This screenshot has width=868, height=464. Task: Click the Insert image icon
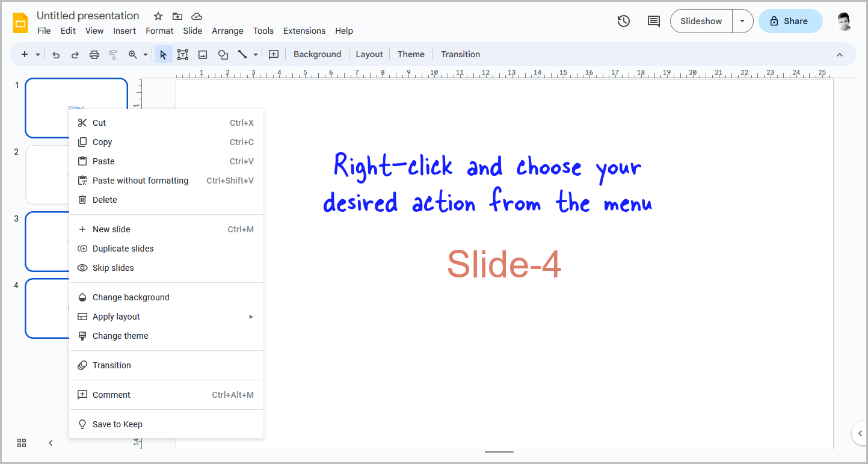click(x=203, y=54)
